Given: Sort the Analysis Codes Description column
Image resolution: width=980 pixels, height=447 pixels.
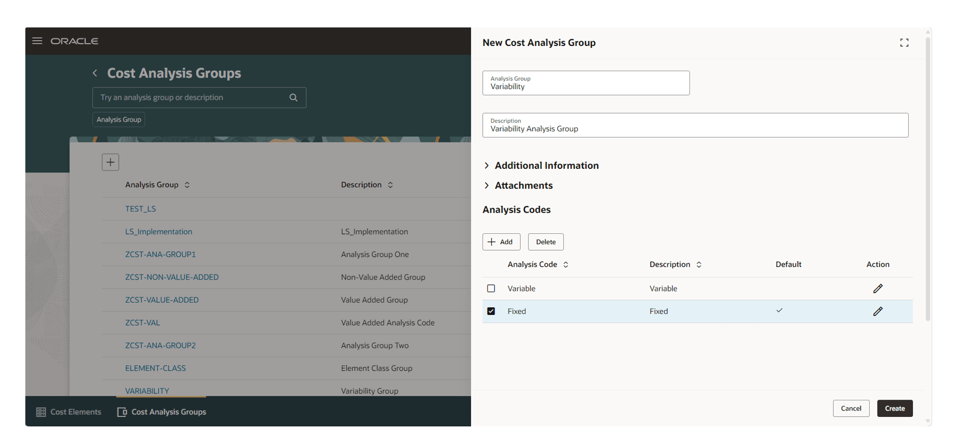Looking at the screenshot, I should tap(699, 265).
